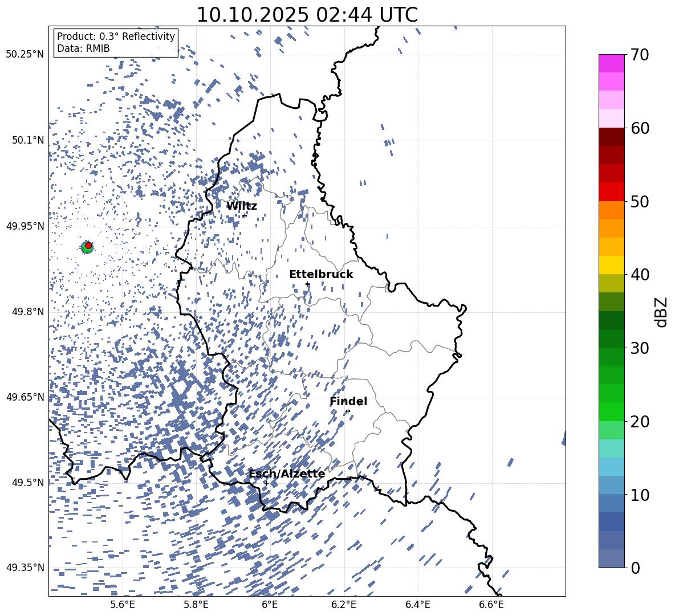Select the Findel city label
Viewport: 675px width, 616px height.
coord(348,401)
